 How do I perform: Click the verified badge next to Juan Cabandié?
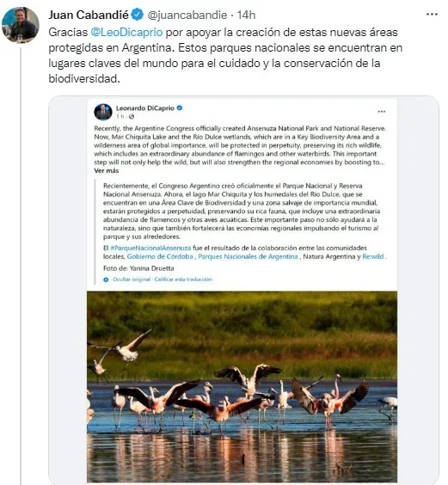click(x=138, y=15)
